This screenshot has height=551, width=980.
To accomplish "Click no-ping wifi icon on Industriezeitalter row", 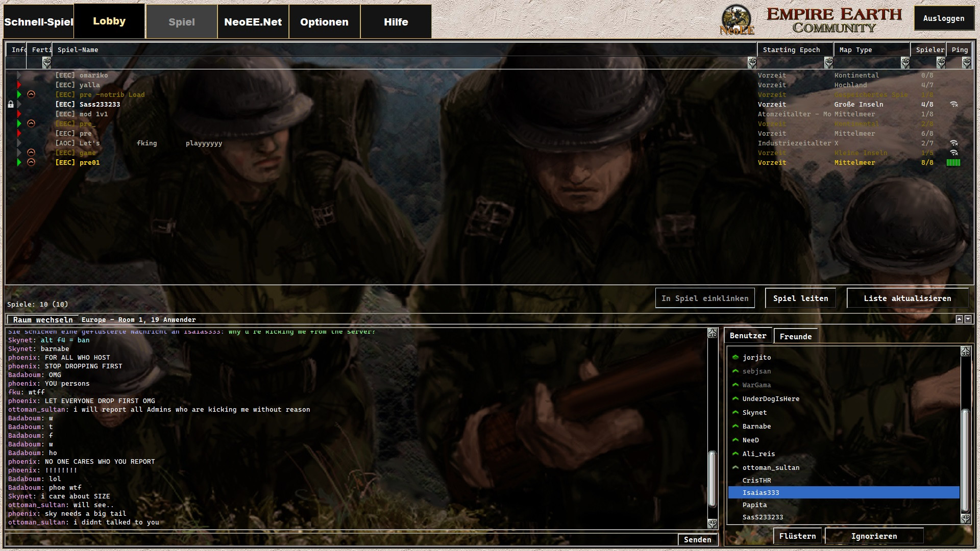I will tap(953, 143).
